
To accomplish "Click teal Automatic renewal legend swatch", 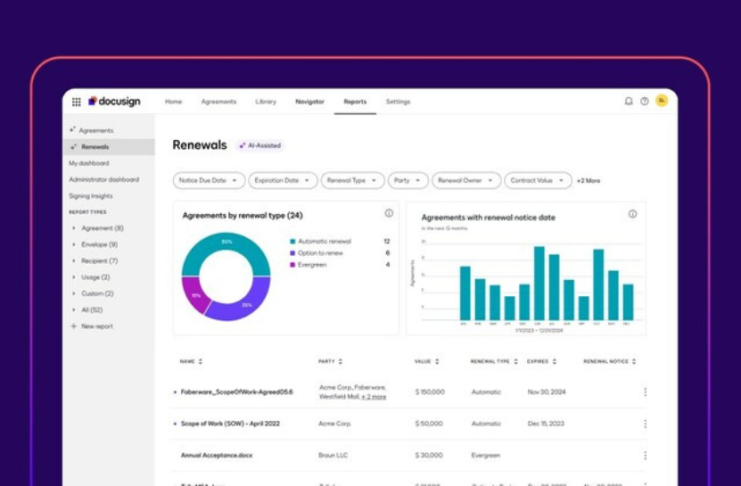I will click(292, 241).
